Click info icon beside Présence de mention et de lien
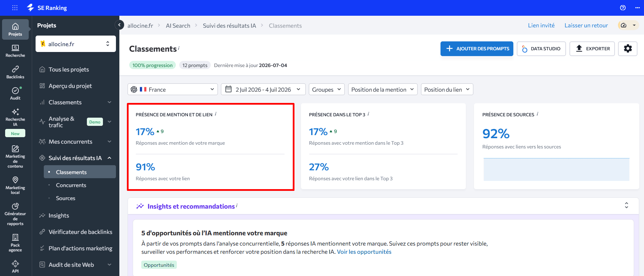Viewport: 644px width, 276px height. click(x=215, y=114)
